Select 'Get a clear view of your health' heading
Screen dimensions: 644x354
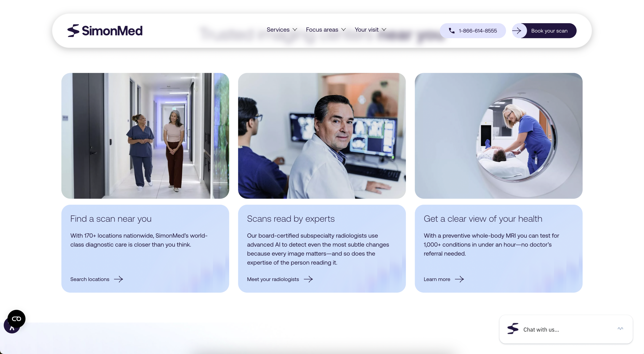pos(483,219)
